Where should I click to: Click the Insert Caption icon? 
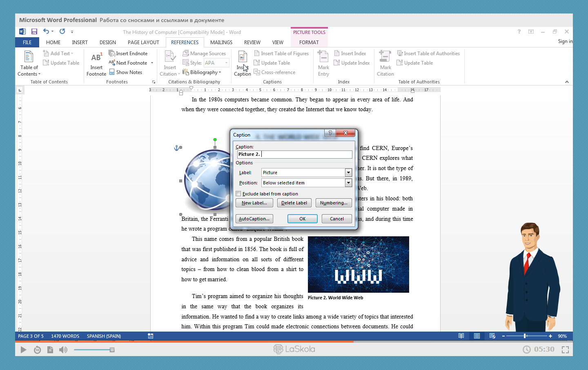(242, 58)
